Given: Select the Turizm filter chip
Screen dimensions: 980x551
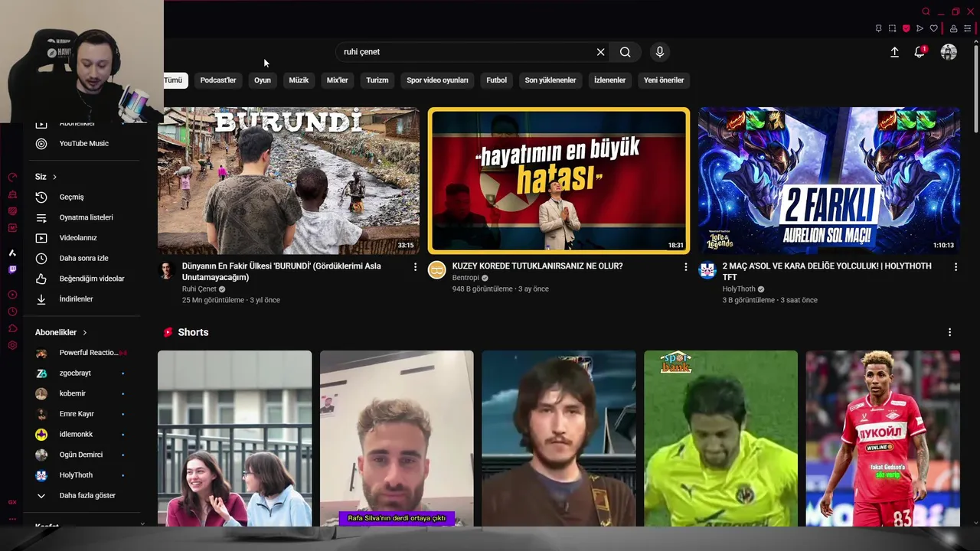Looking at the screenshot, I should click(377, 80).
